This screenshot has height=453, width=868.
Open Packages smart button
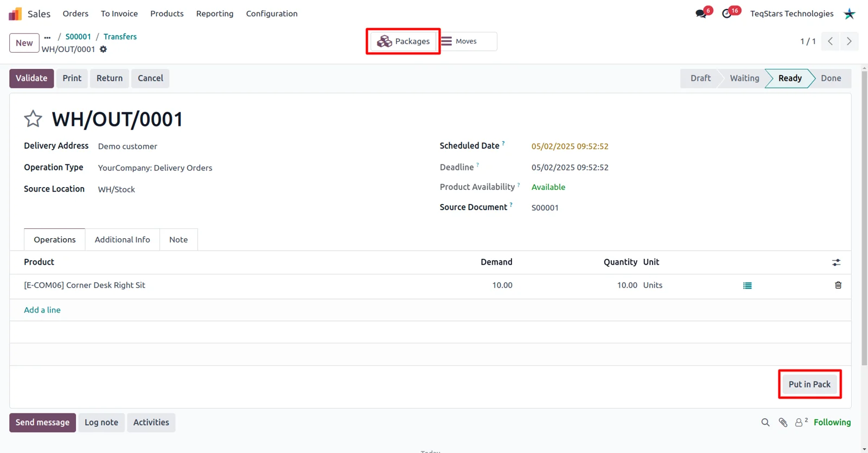tap(403, 41)
